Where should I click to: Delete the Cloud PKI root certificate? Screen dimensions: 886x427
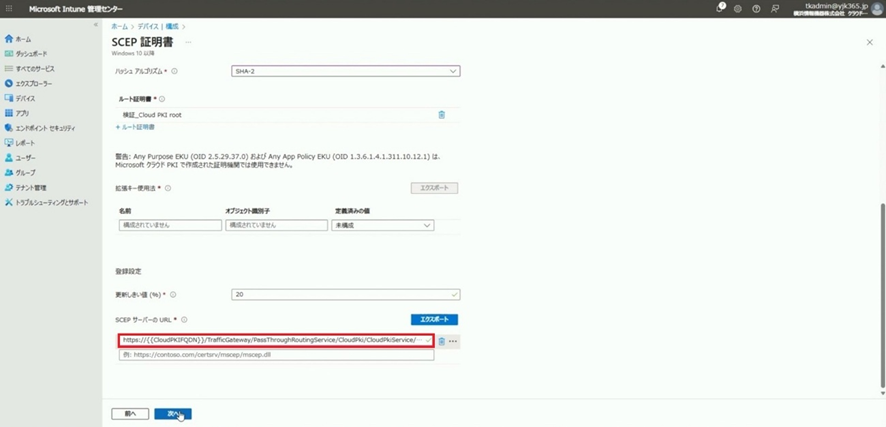(x=442, y=115)
